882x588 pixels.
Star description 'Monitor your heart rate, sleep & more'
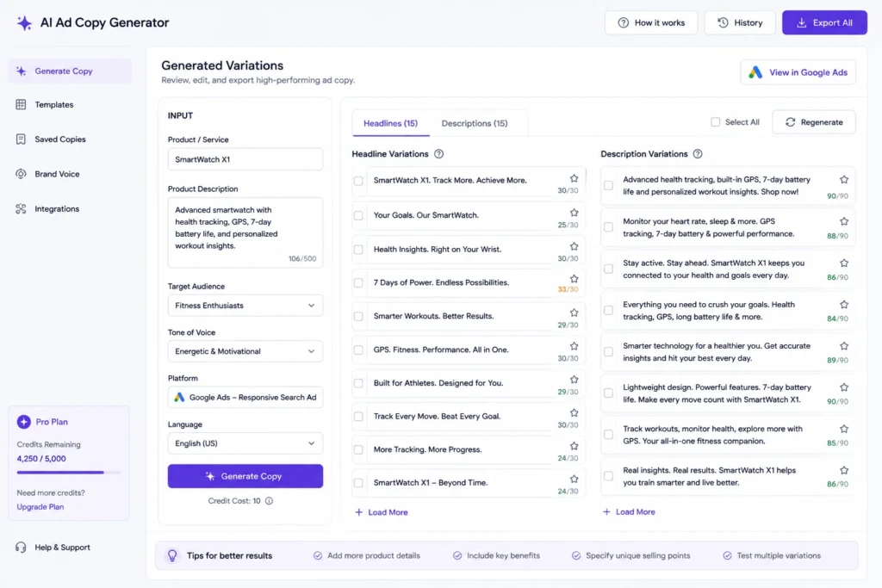844,221
